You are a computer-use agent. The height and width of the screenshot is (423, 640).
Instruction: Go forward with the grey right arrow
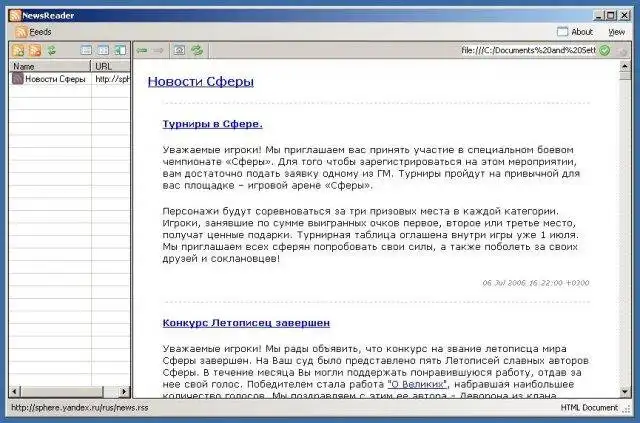pyautogui.click(x=158, y=50)
